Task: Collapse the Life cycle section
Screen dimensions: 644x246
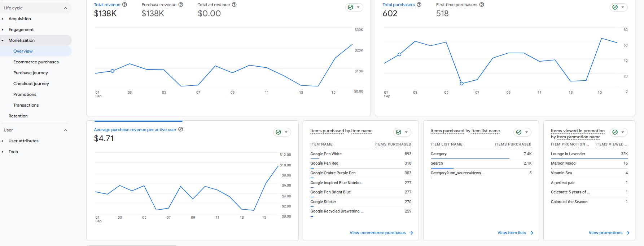Action: pos(65,8)
